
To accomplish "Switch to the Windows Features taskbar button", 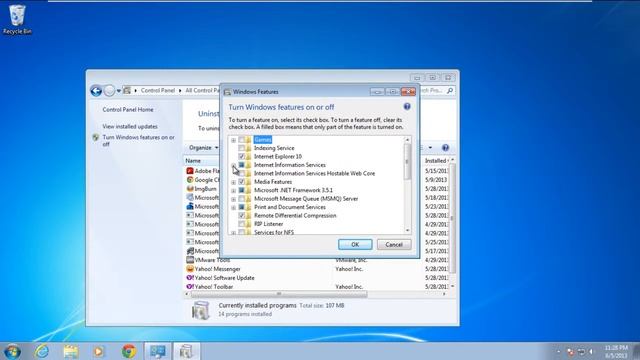I will 187,351.
